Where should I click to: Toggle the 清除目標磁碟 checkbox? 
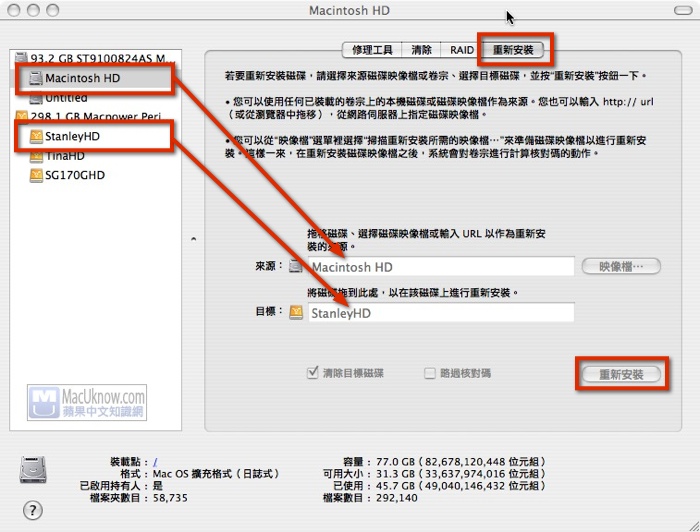coord(312,372)
